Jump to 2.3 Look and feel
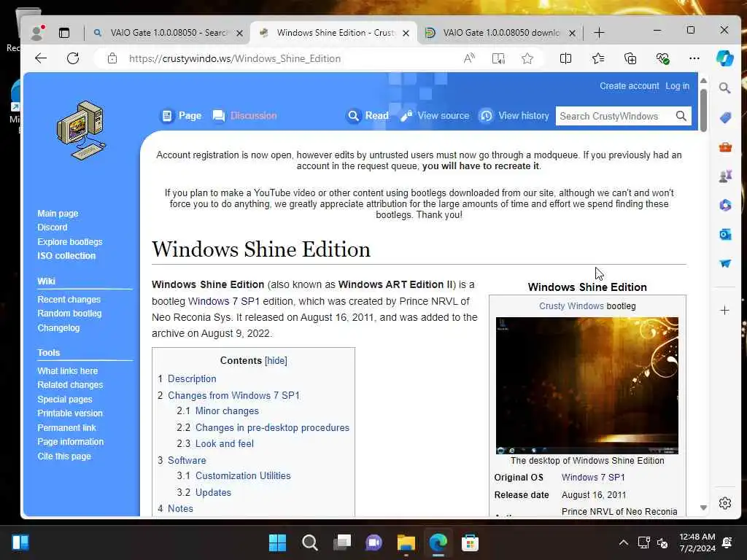Screen dimensions: 747x560 coord(225,443)
